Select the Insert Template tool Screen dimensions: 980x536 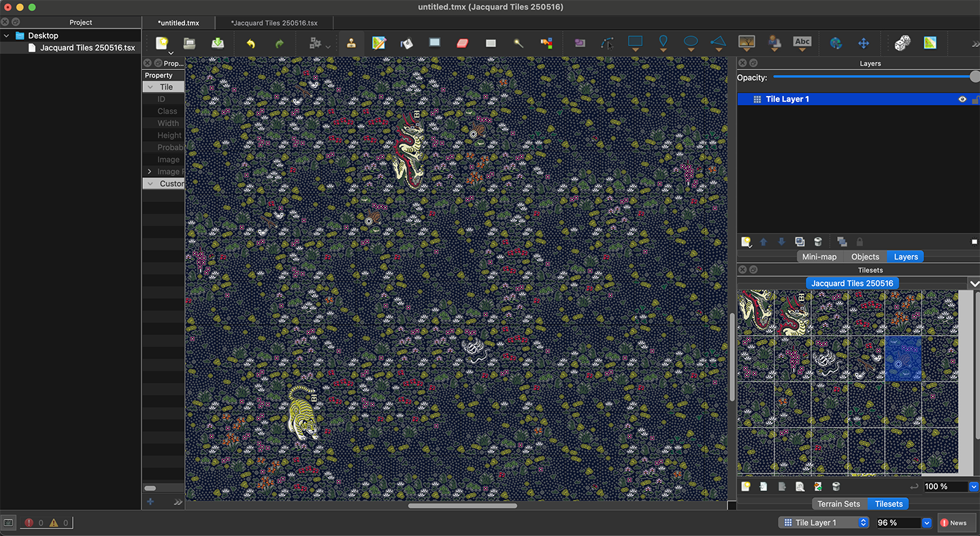point(774,43)
